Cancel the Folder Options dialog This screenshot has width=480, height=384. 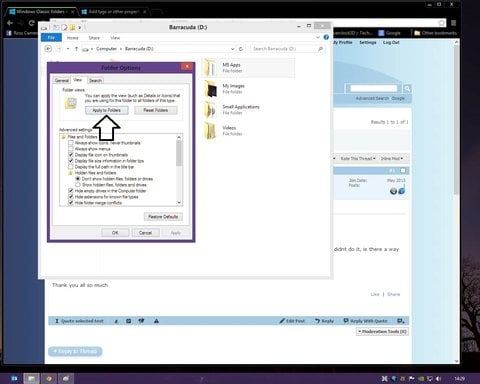pyautogui.click(x=145, y=233)
